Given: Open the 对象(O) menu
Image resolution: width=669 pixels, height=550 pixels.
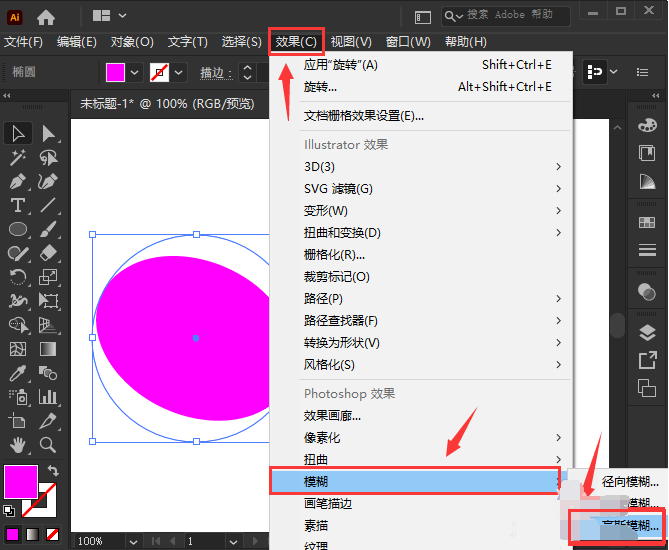Looking at the screenshot, I should click(132, 42).
